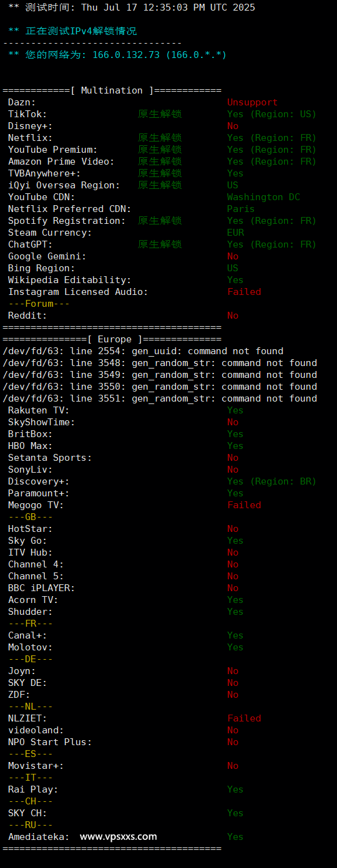Screen dimensions: 337x868
Task: Click the Amediateka row label
Action: [39, 837]
